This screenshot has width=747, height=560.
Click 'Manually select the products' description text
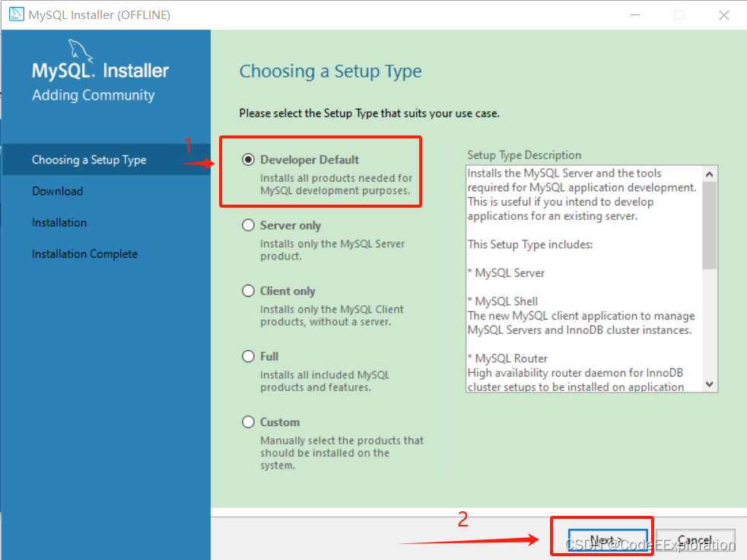[x=342, y=453]
